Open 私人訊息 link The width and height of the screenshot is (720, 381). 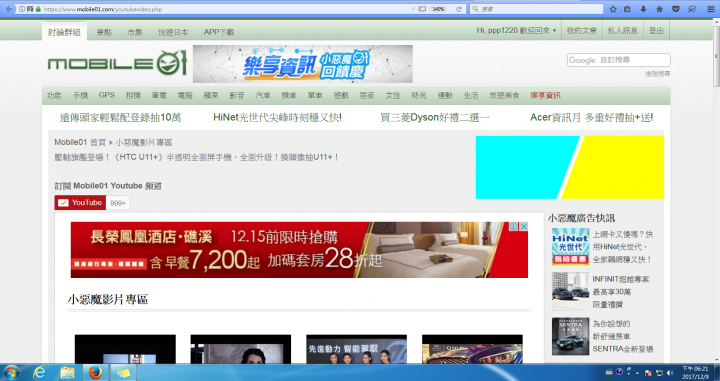tap(623, 31)
